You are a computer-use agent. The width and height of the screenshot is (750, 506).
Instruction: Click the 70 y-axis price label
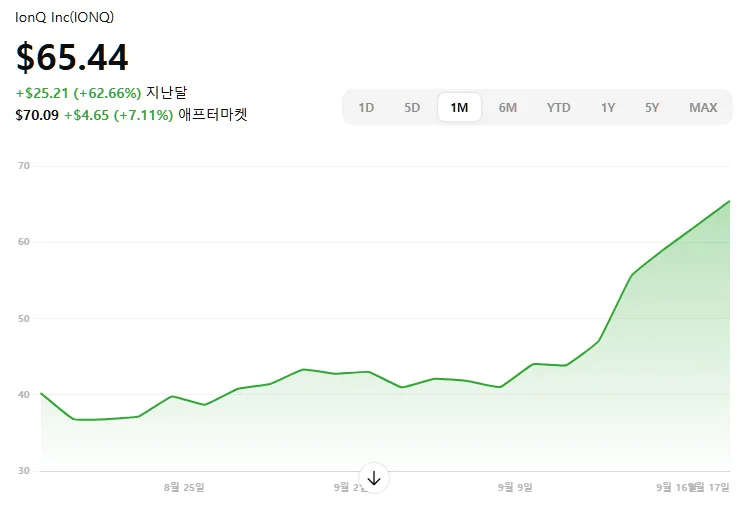point(23,165)
